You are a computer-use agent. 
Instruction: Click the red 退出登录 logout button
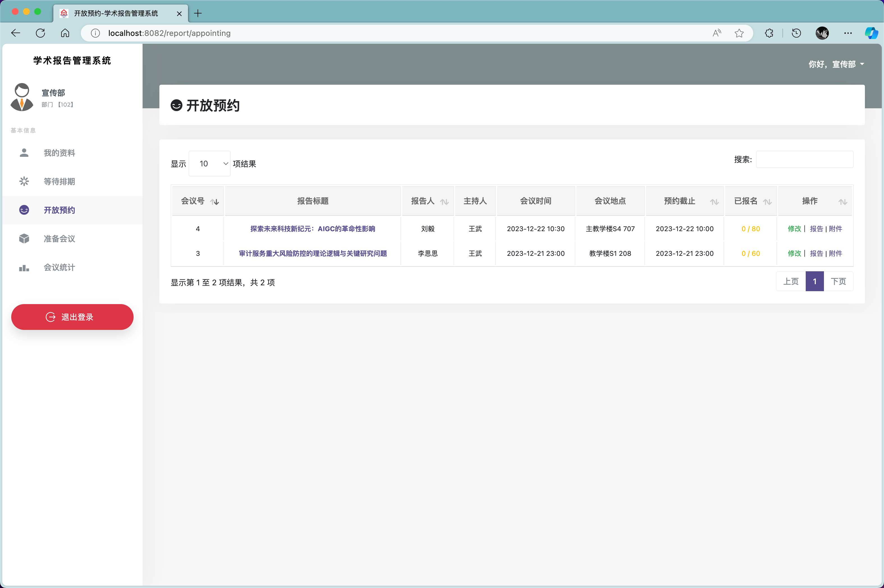point(72,317)
